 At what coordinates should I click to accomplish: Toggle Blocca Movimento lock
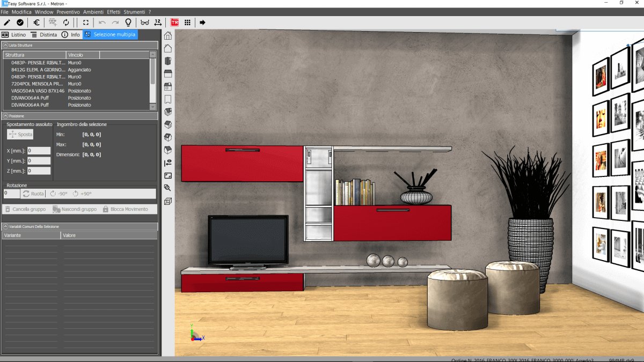pos(125,209)
